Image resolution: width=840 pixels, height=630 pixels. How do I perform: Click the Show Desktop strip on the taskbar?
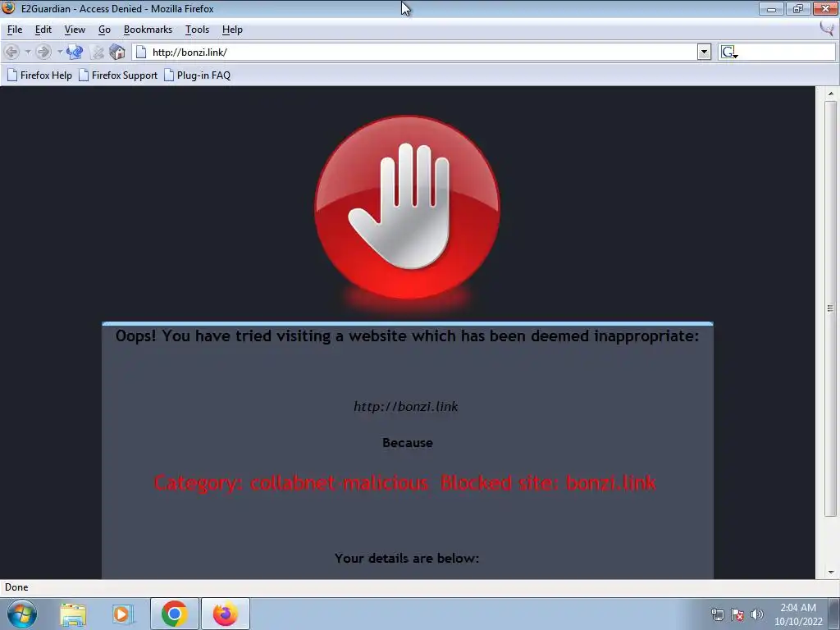[834, 614]
